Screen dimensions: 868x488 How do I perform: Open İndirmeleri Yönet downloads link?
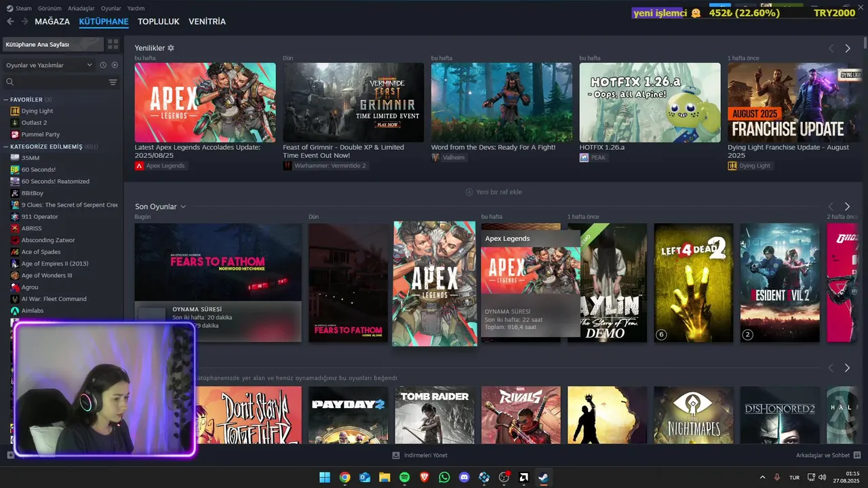coord(420,455)
